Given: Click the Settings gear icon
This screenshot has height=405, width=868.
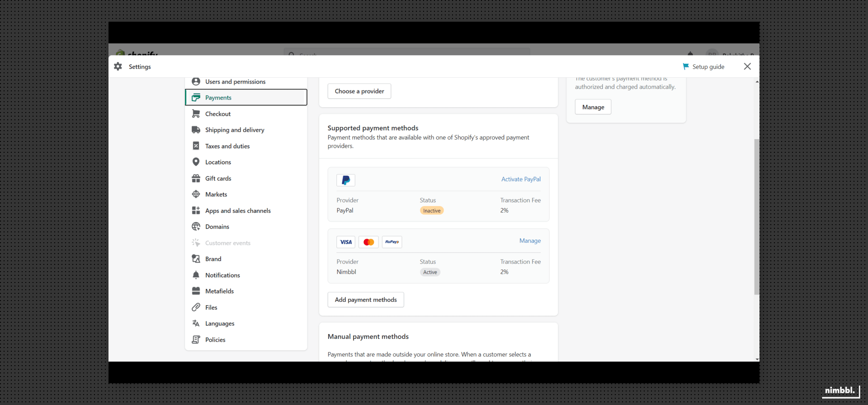Looking at the screenshot, I should [118, 66].
